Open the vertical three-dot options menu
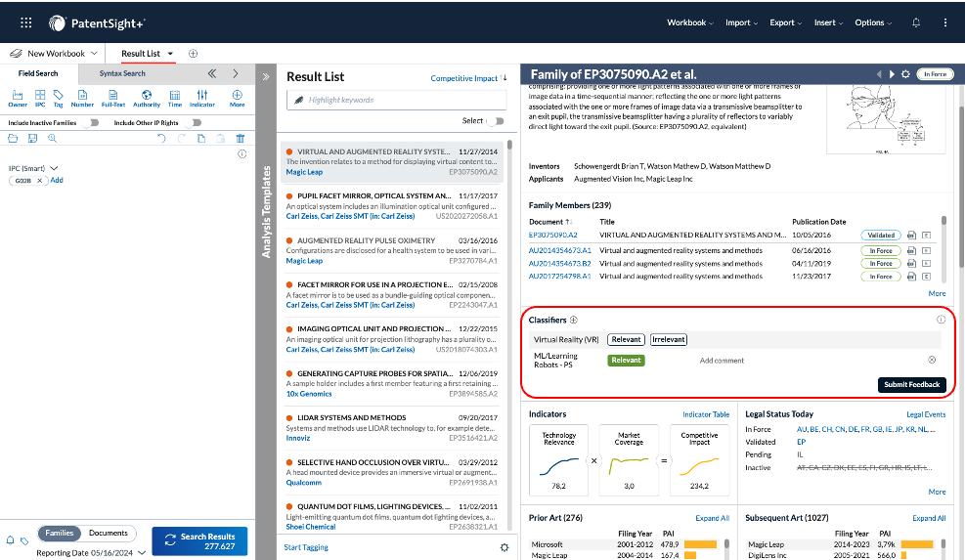The height and width of the screenshot is (560, 965). pyautogui.click(x=944, y=22)
